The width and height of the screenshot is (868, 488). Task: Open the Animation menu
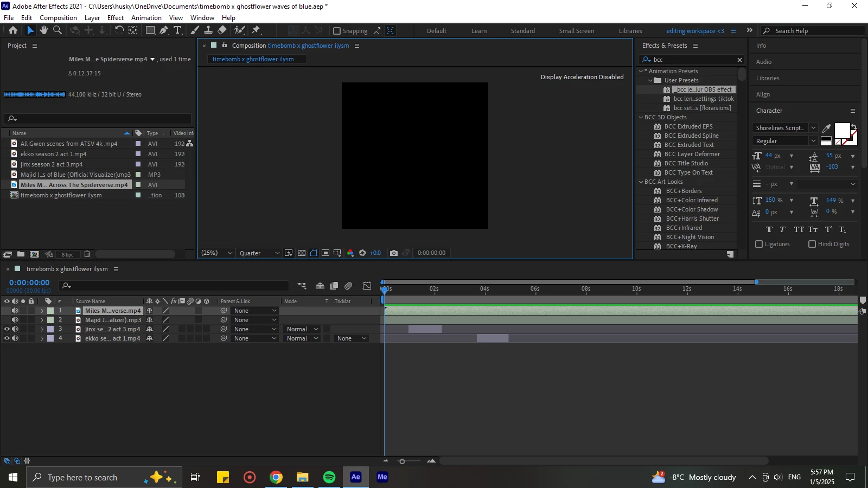click(146, 17)
